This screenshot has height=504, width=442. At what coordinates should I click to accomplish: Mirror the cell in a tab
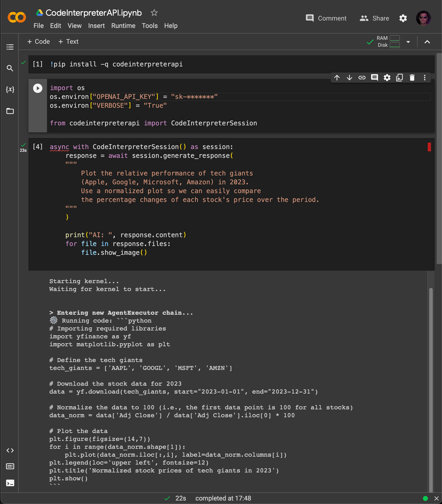pos(399,78)
